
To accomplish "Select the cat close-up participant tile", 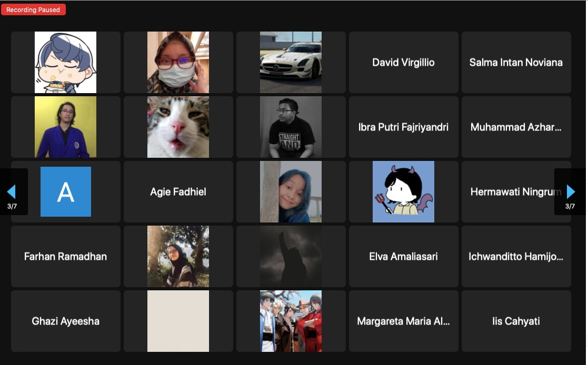I will [x=178, y=127].
